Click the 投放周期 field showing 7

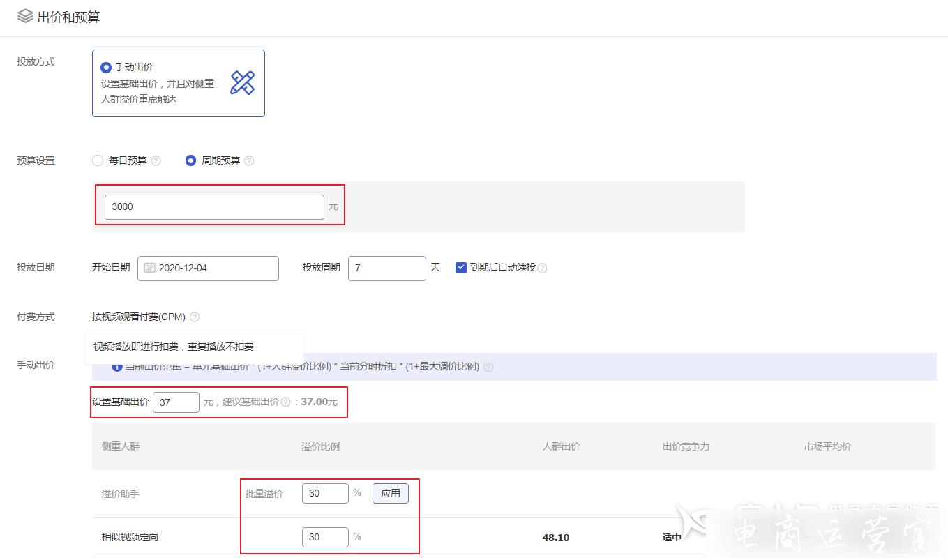(x=386, y=268)
